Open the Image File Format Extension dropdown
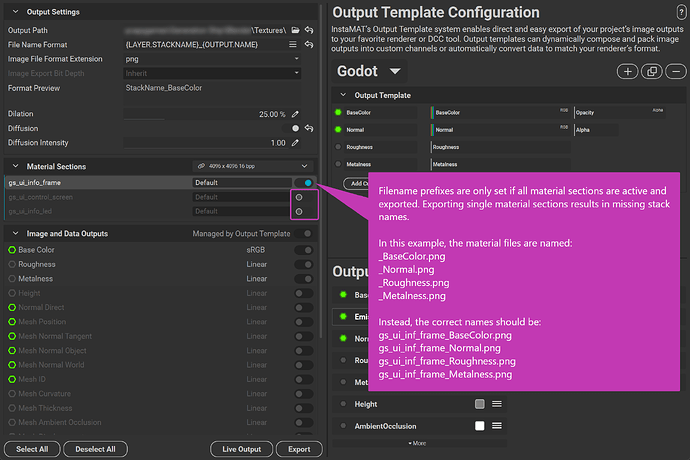Image resolution: width=690 pixels, height=460 pixels. tap(212, 59)
